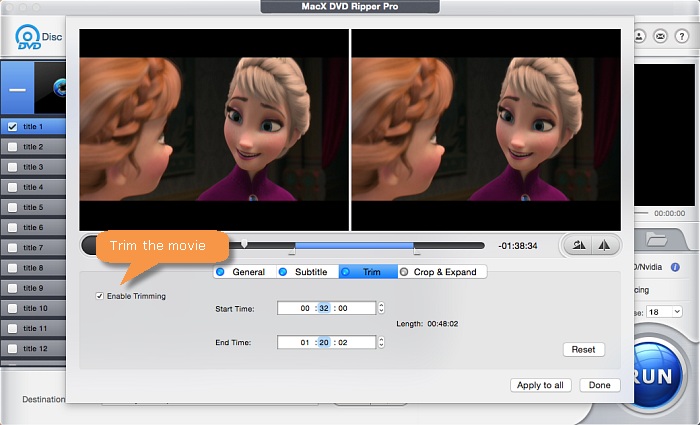Click Start Time minutes field showing 32
Screen dimensions: 700x425
click(324, 308)
